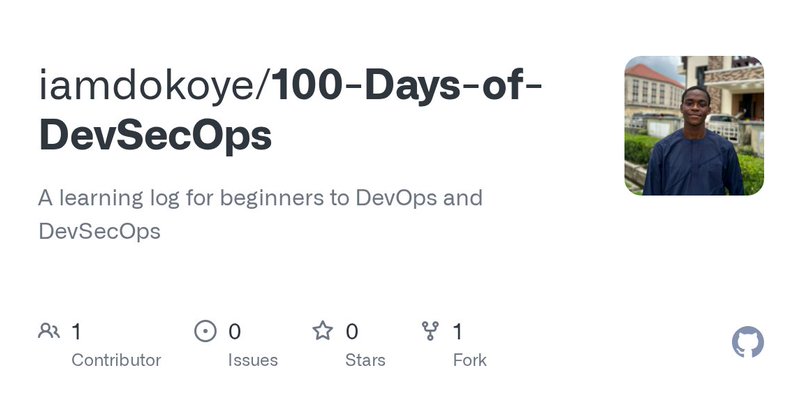Click the 'Stars' label
Screen dimensions: 800x419
(x=365, y=360)
